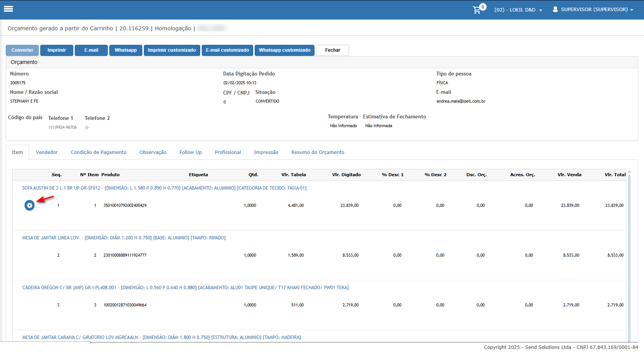
Task: Click the Vlr. Digitado column header
Action: point(346,175)
